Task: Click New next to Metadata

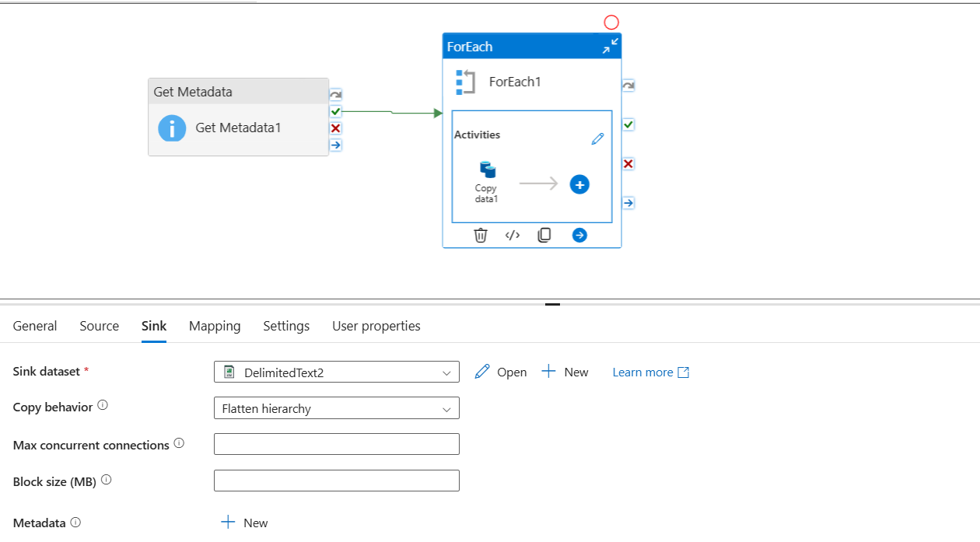Action: tap(244, 522)
